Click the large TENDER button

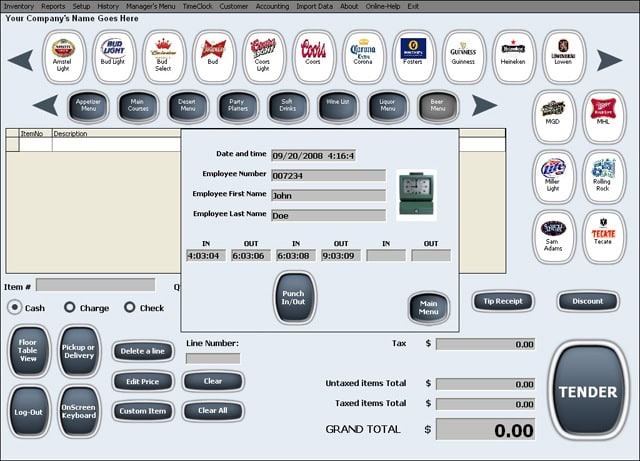click(588, 391)
